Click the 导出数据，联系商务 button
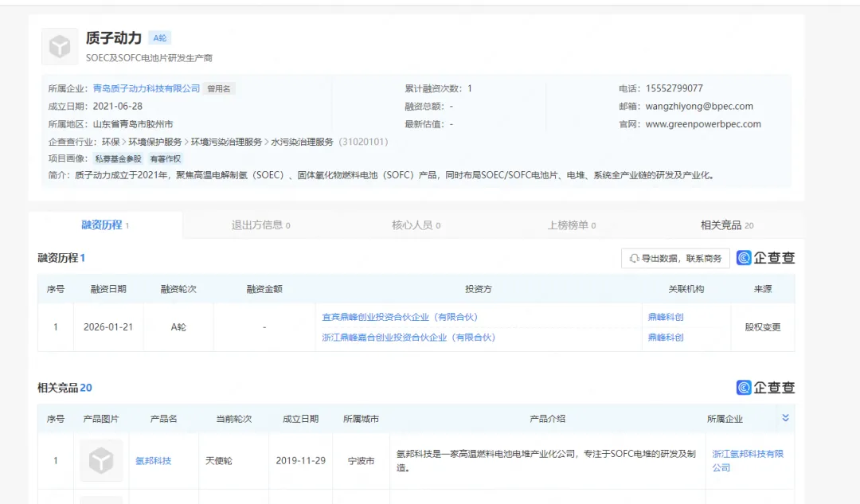Screen dimensions: 860x504 pos(675,258)
